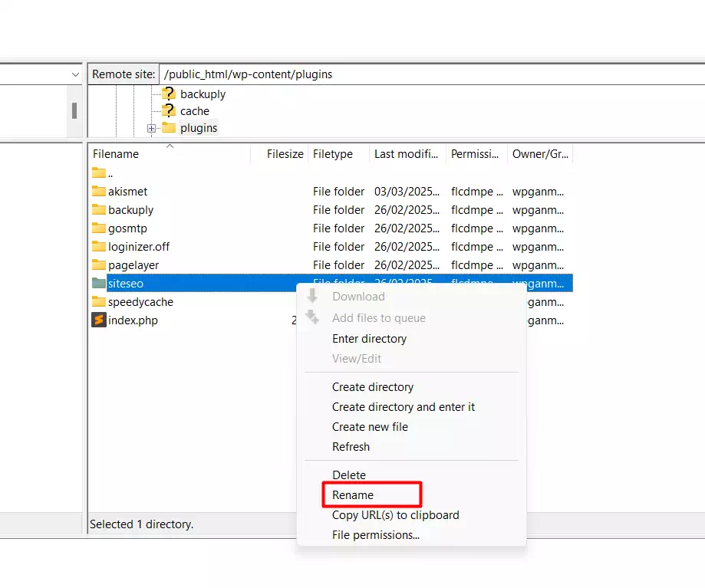Screen dimensions: 705x588
Task: Sort by Owner/Group column header
Action: [x=540, y=154]
